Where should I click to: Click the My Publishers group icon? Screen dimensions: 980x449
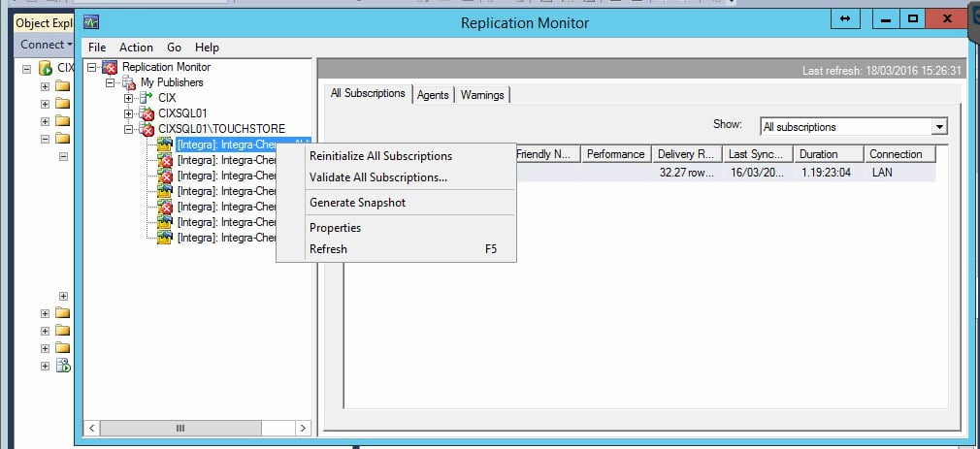click(128, 82)
